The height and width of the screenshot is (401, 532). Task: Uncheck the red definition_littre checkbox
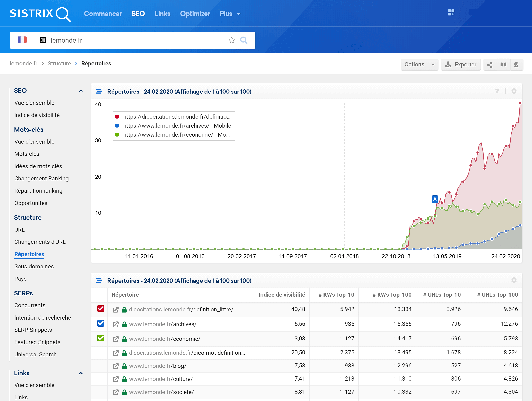(x=100, y=309)
